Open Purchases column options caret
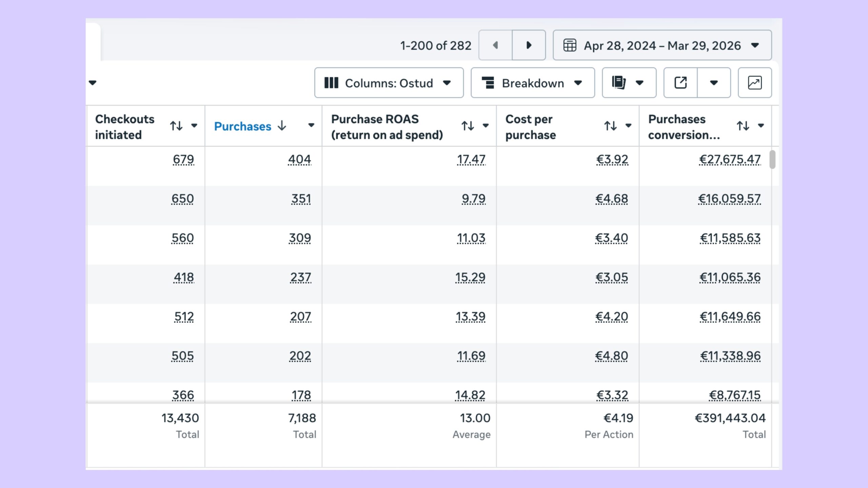 (x=311, y=125)
